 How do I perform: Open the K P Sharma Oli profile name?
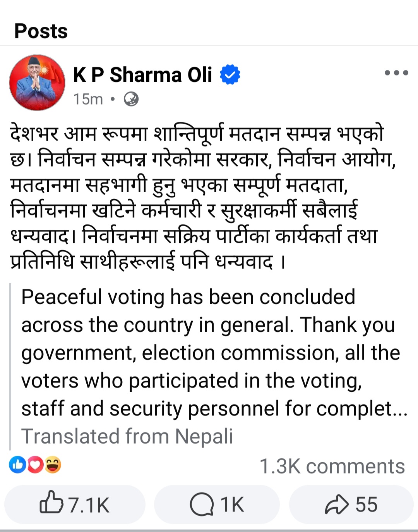click(142, 75)
